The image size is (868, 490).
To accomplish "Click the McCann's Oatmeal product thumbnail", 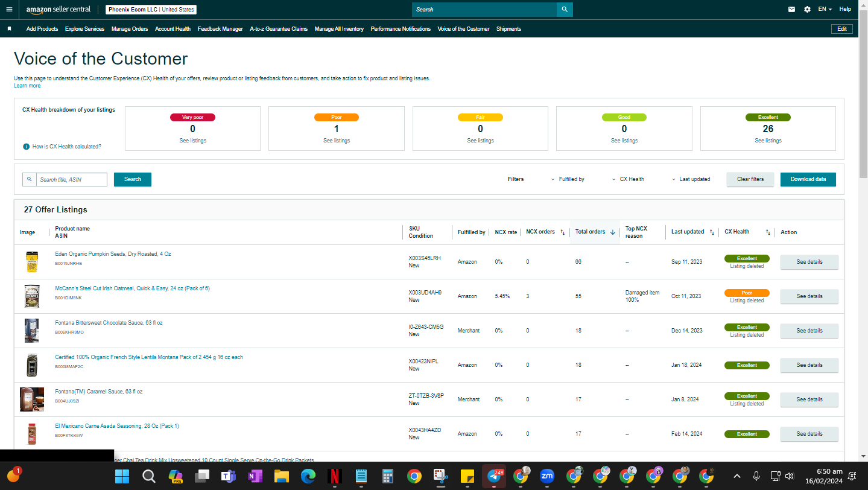I will 31,296.
